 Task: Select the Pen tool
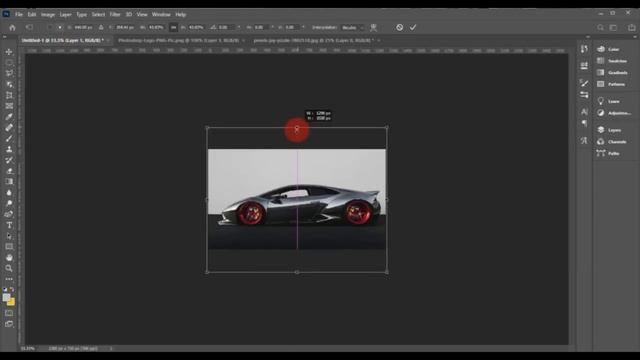9,214
